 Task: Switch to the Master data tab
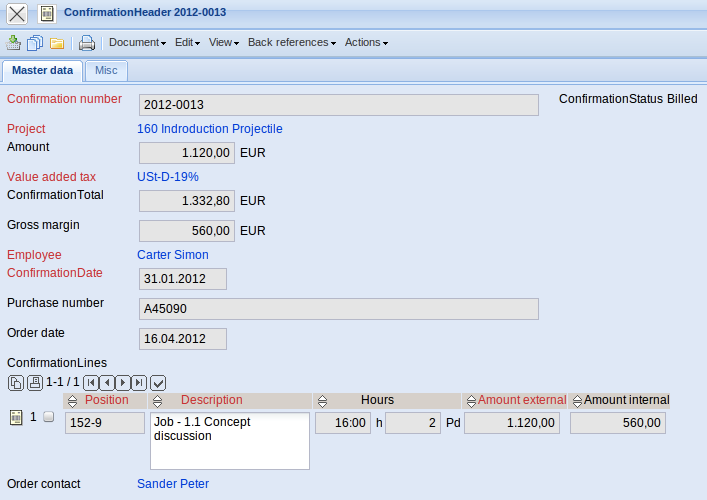[42, 71]
